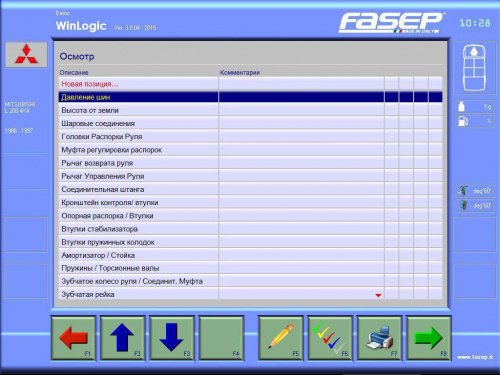Select the 'Зубчатая рейка' row
The height and width of the screenshot is (375, 500).
coord(251,294)
